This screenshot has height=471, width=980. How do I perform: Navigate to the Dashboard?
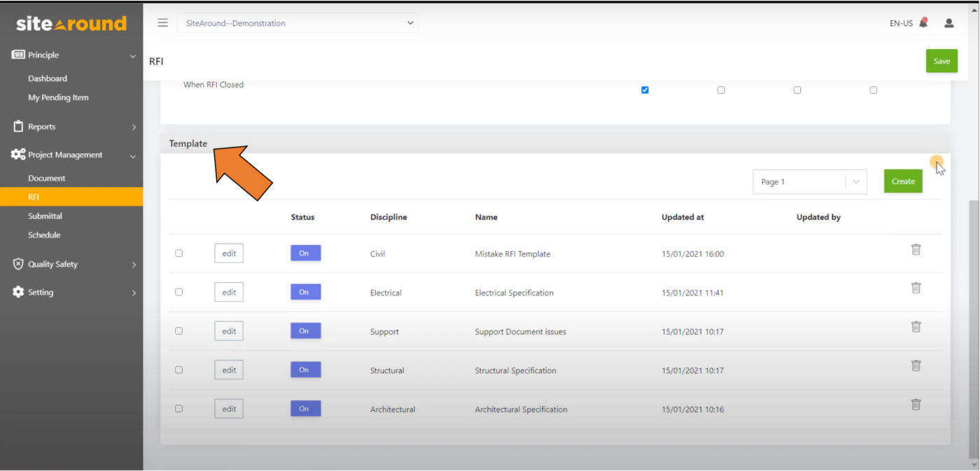(47, 78)
